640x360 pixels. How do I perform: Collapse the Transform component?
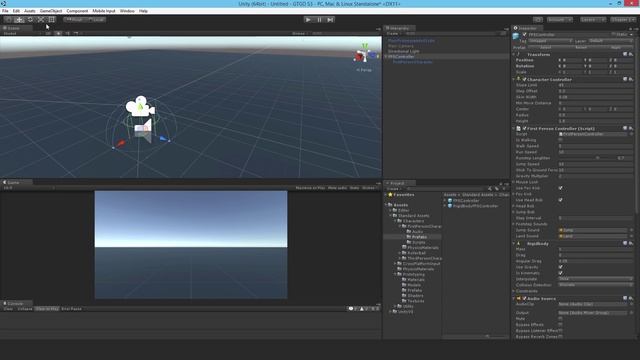tap(514, 54)
